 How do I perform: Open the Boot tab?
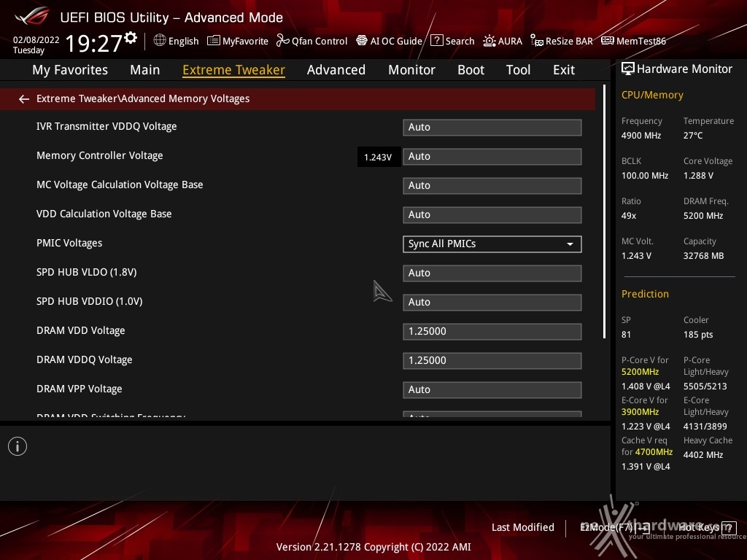pos(471,70)
